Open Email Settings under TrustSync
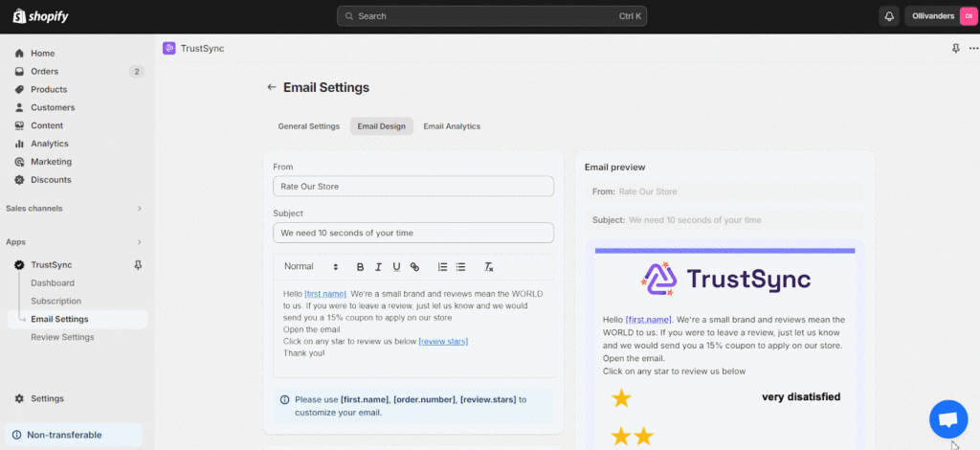The height and width of the screenshot is (450, 980). [78, 320]
